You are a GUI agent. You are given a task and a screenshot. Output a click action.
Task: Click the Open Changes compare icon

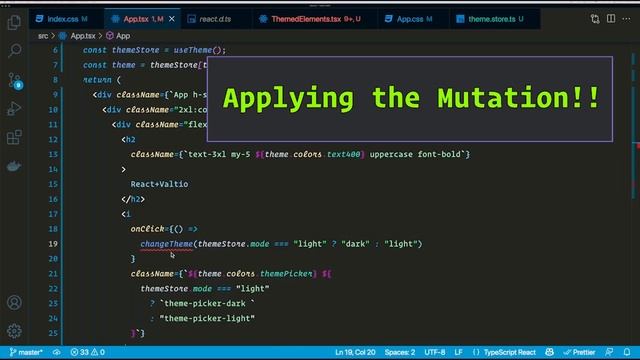[x=595, y=19]
